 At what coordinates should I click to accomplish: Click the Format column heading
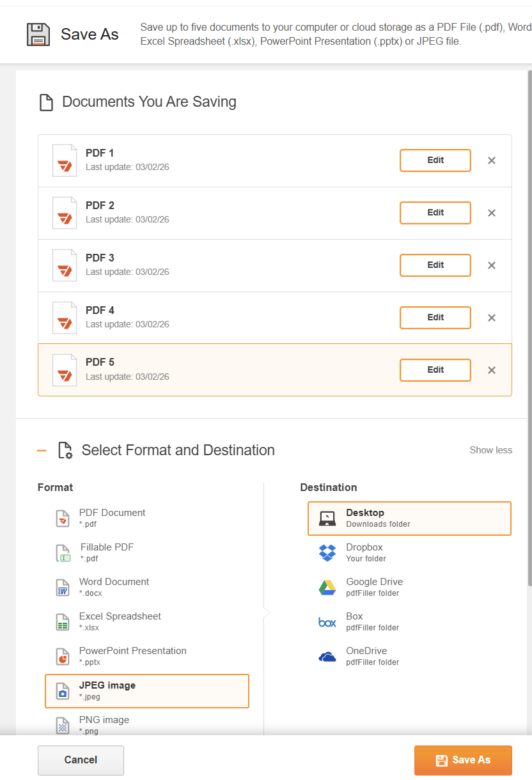click(x=55, y=487)
